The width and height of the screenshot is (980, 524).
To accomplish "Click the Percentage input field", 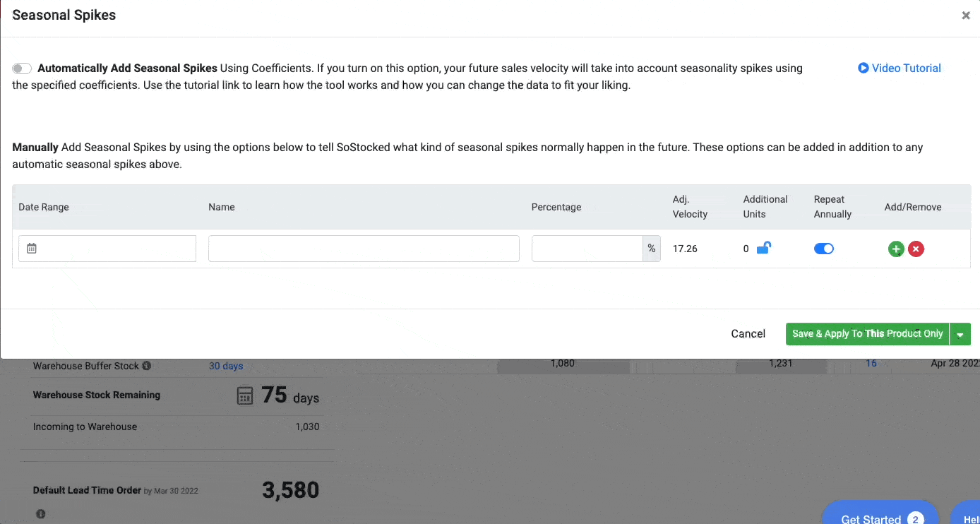I will (x=587, y=248).
